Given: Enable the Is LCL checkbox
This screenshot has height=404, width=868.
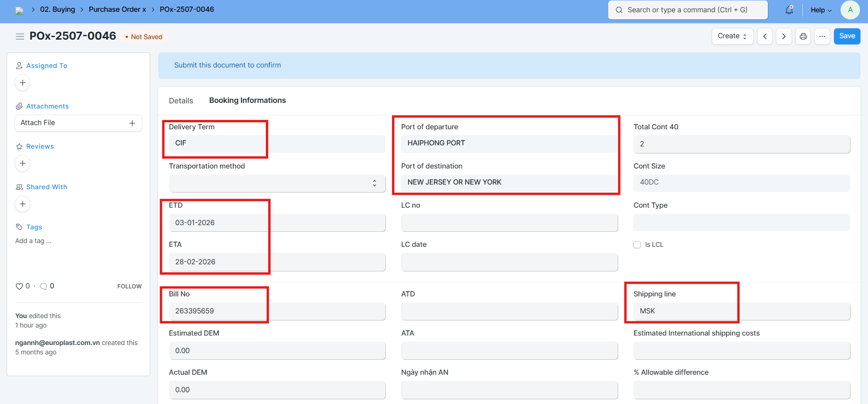Looking at the screenshot, I should (x=637, y=244).
